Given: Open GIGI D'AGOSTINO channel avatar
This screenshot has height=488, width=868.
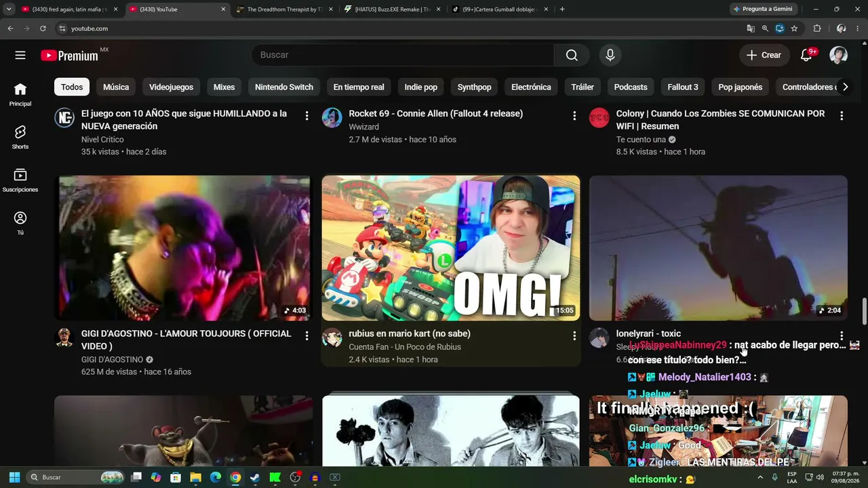Looking at the screenshot, I should [x=64, y=338].
